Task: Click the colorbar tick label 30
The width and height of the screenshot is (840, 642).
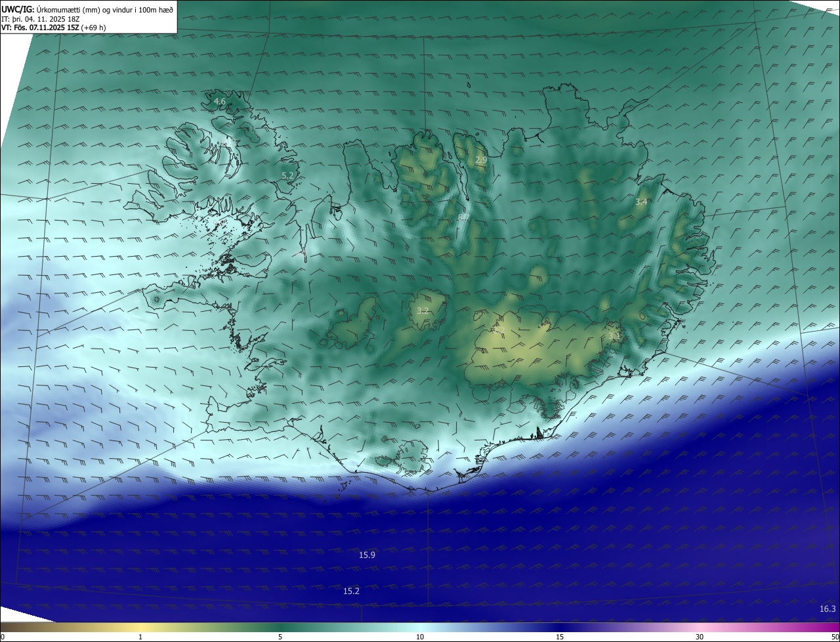Action: pos(700,637)
